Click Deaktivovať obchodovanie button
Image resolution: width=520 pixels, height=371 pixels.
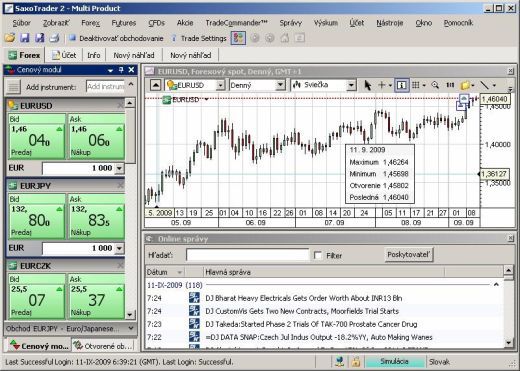point(116,38)
